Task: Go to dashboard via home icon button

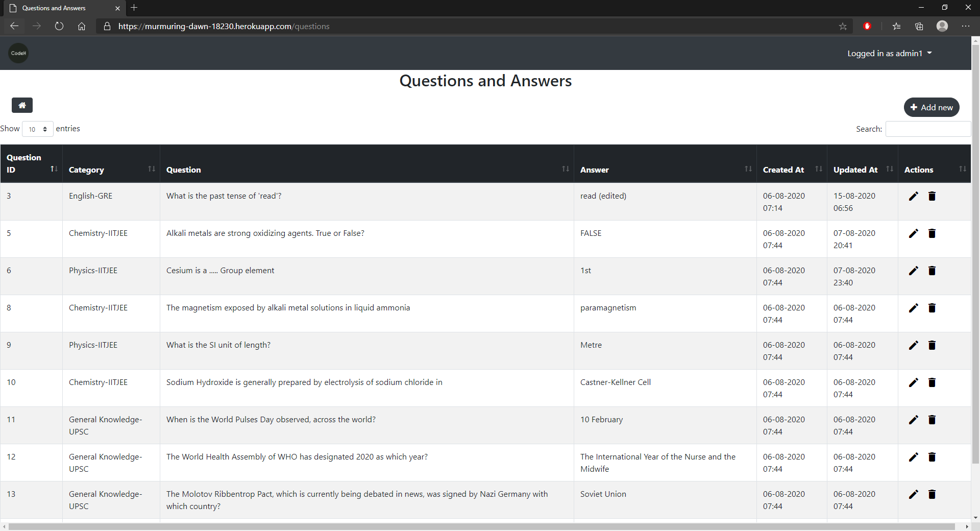Action: [22, 105]
